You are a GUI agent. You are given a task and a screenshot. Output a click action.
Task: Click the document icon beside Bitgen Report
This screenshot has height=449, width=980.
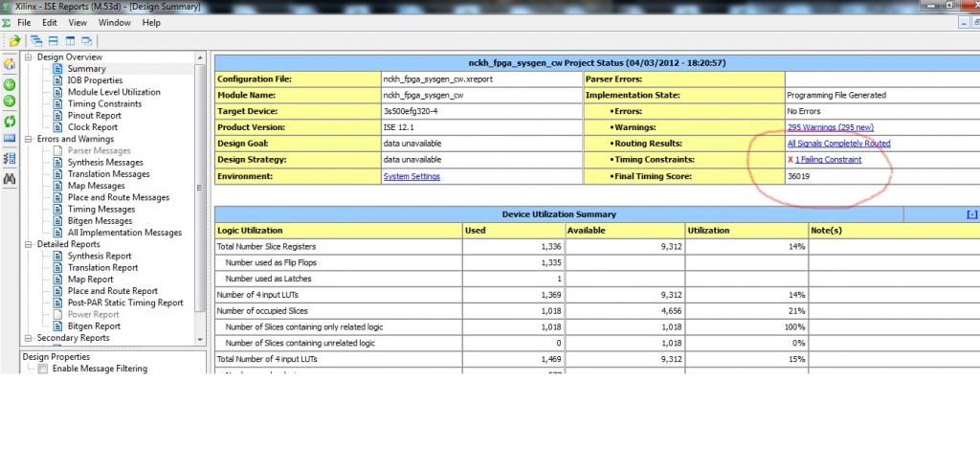click(x=58, y=326)
